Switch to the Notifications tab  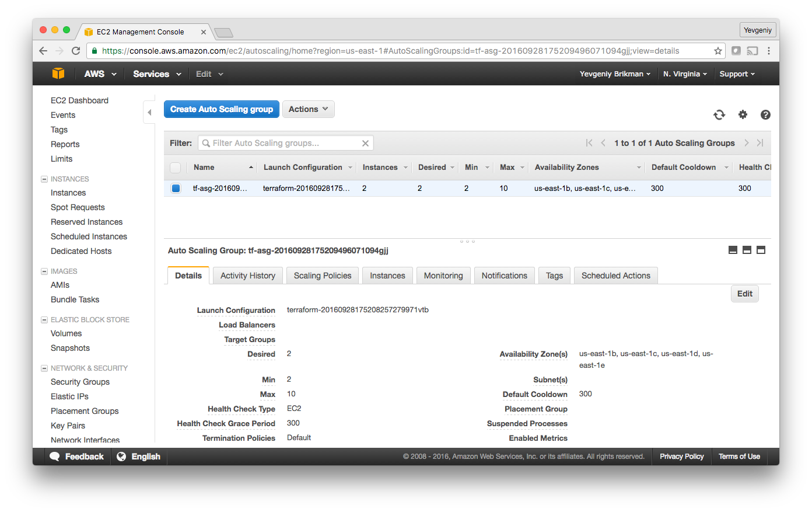(505, 276)
